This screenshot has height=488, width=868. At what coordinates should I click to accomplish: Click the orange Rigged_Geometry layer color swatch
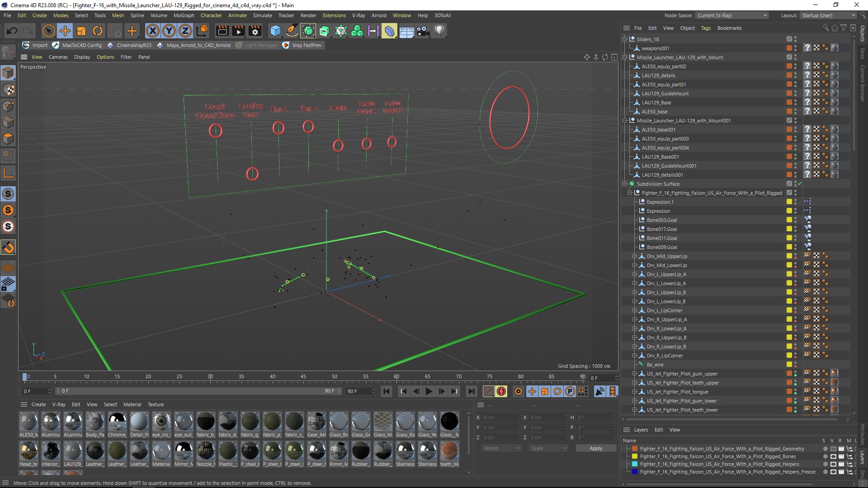coord(635,449)
